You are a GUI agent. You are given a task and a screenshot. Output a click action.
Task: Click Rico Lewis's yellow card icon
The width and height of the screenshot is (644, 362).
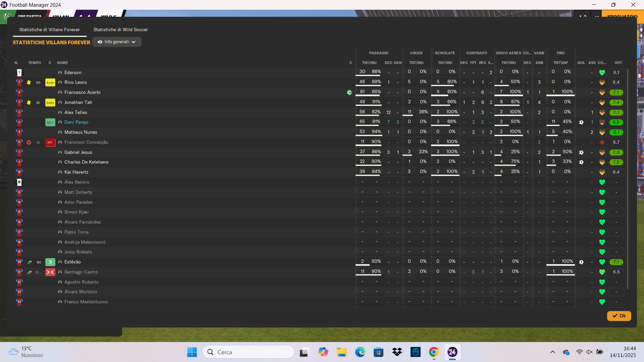(29, 82)
